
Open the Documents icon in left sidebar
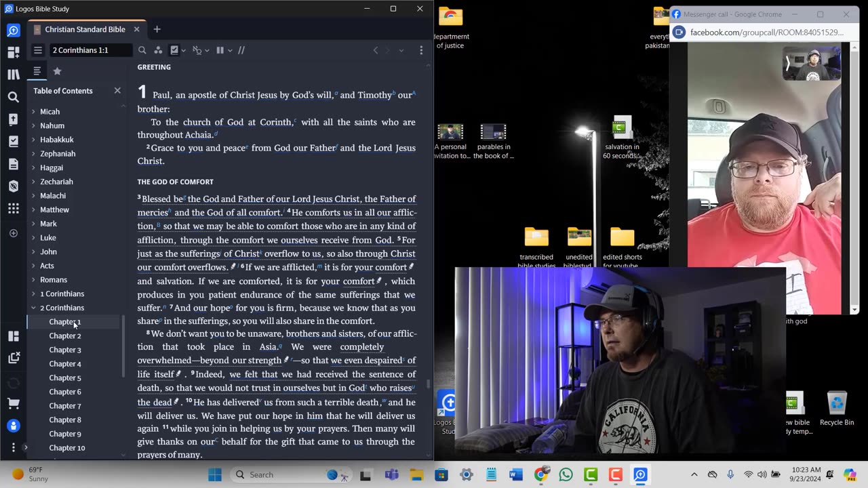point(14,164)
